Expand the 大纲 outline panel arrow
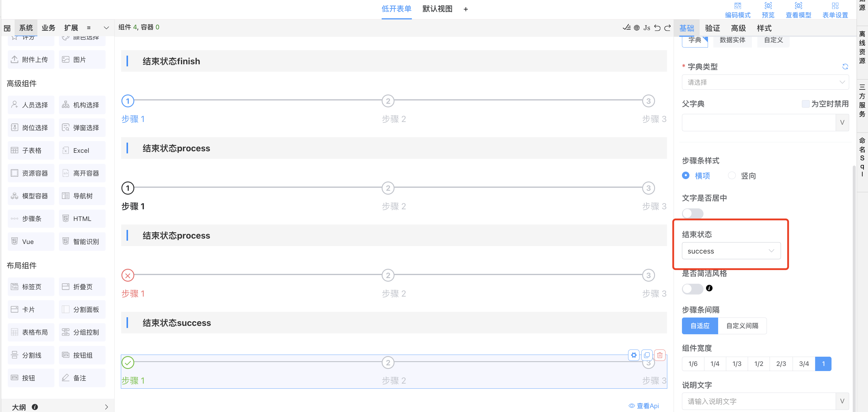The height and width of the screenshot is (412, 868). tap(106, 407)
